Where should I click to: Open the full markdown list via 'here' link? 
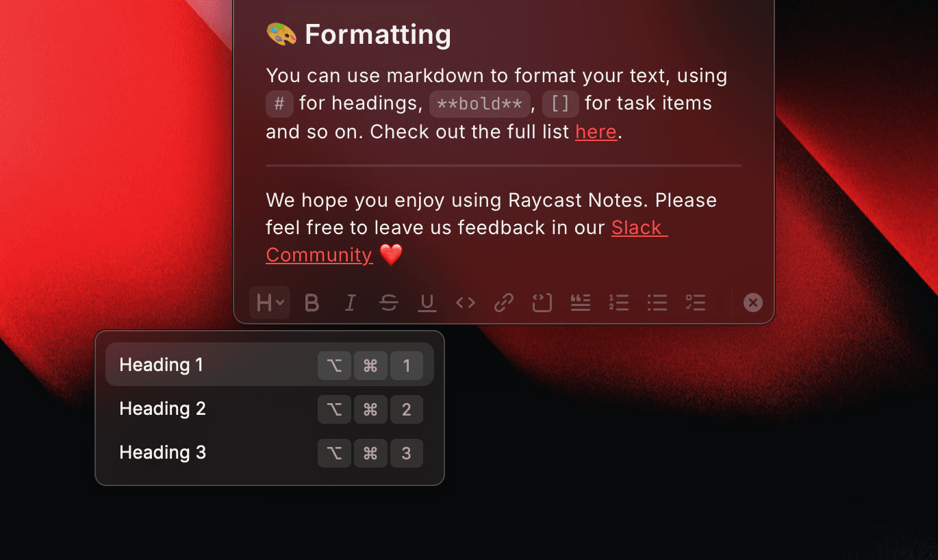click(x=595, y=131)
